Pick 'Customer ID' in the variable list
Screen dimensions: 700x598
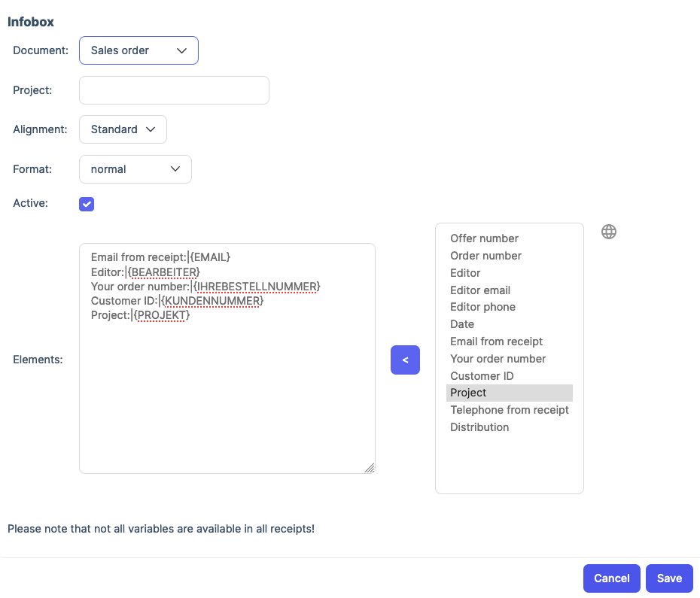pos(482,376)
